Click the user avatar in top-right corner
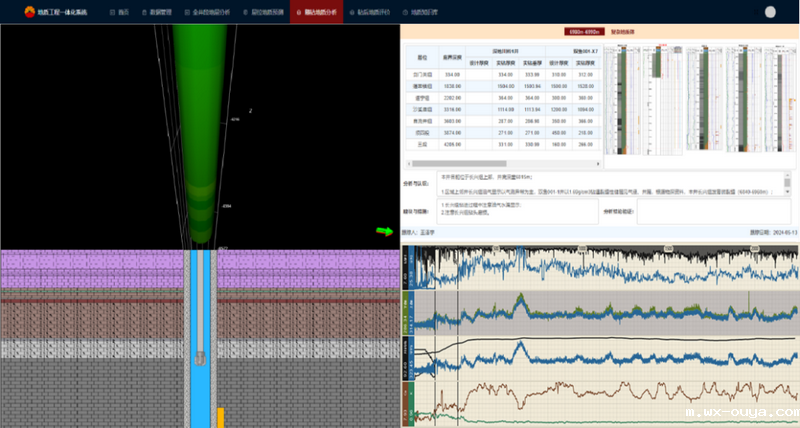This screenshot has width=800, height=428. 770,12
